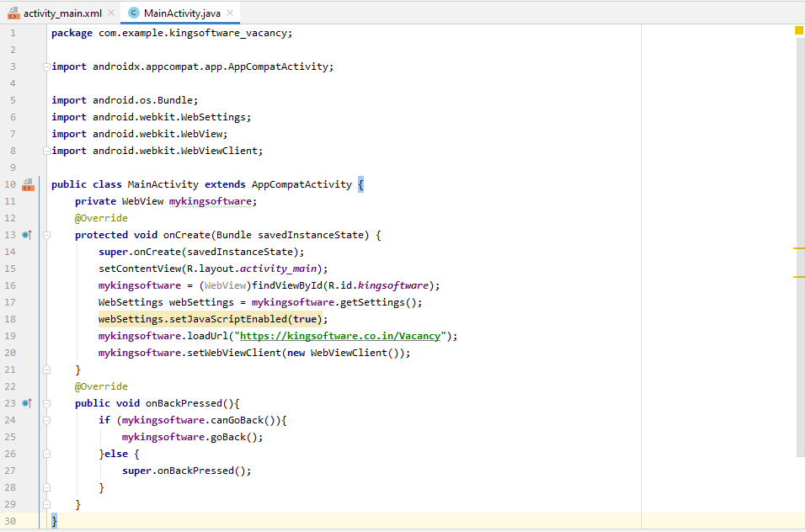This screenshot has width=806, height=532.
Task: Jump to the upper warning stripe in the error gutter
Action: click(799, 249)
